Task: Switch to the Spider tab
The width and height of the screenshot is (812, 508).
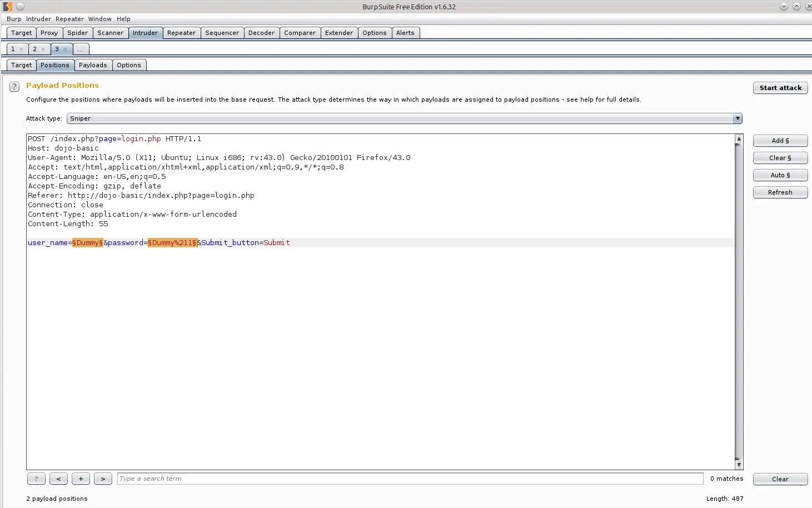Action: tap(78, 33)
